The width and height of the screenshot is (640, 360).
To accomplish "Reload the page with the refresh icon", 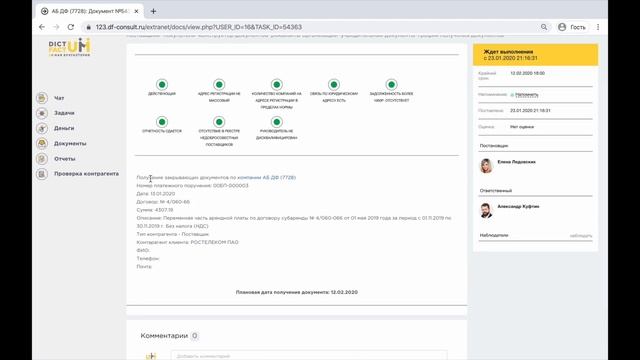I will [71, 27].
